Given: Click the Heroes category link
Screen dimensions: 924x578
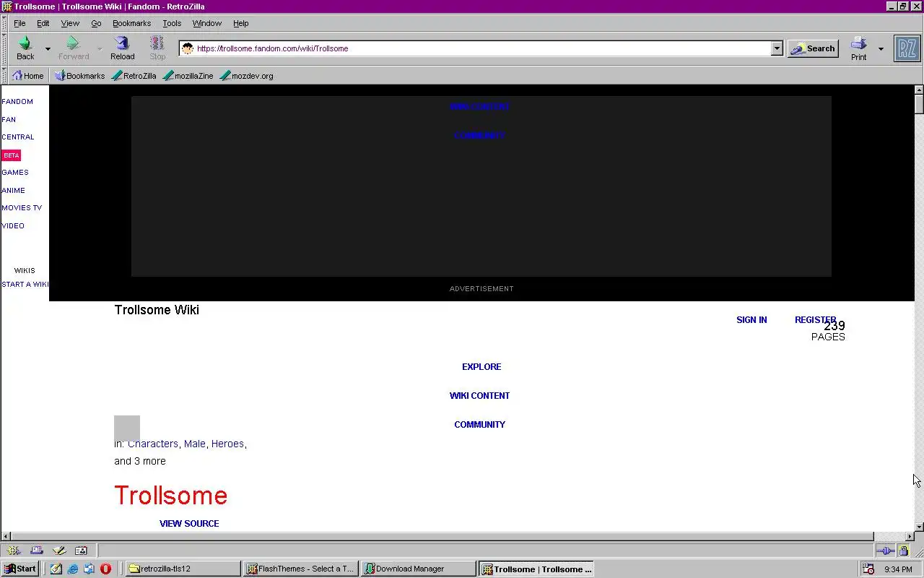Looking at the screenshot, I should click(x=227, y=444).
